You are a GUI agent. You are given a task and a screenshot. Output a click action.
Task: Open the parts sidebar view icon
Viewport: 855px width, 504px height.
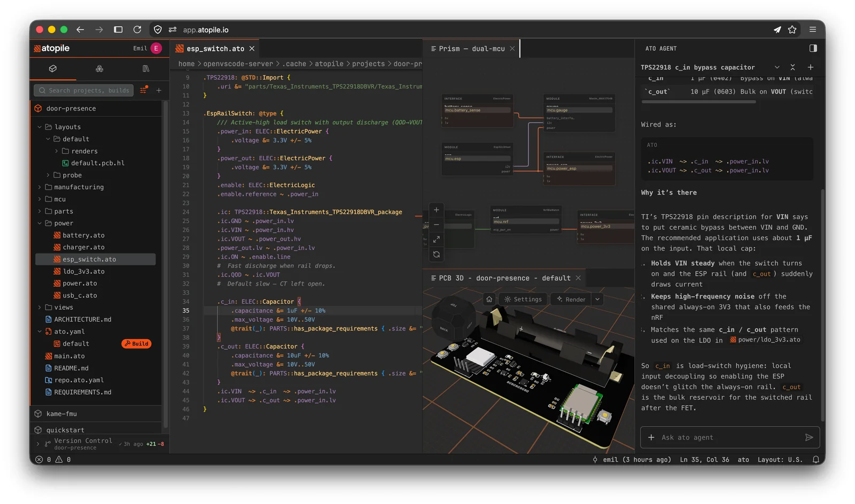(x=99, y=69)
